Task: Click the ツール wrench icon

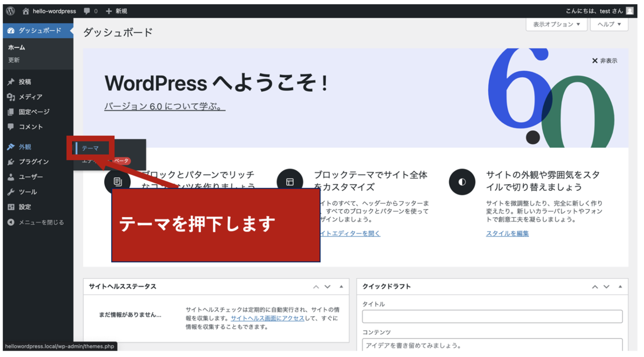Action: [11, 192]
